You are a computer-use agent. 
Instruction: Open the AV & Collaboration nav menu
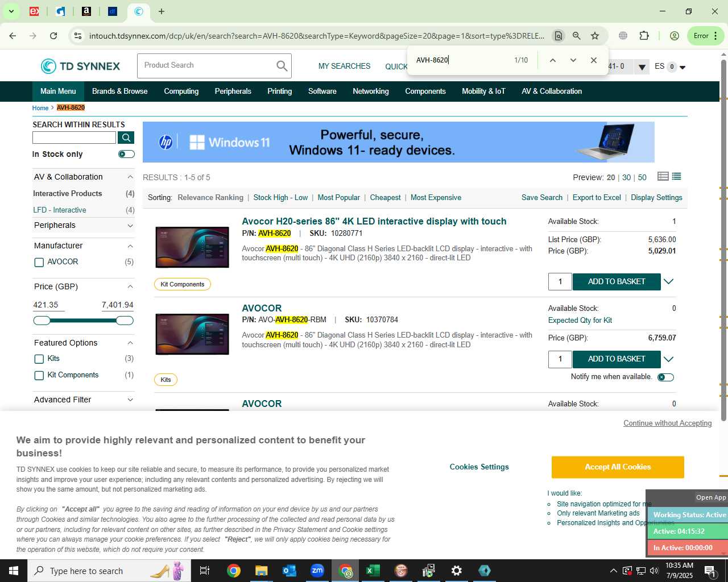point(552,92)
